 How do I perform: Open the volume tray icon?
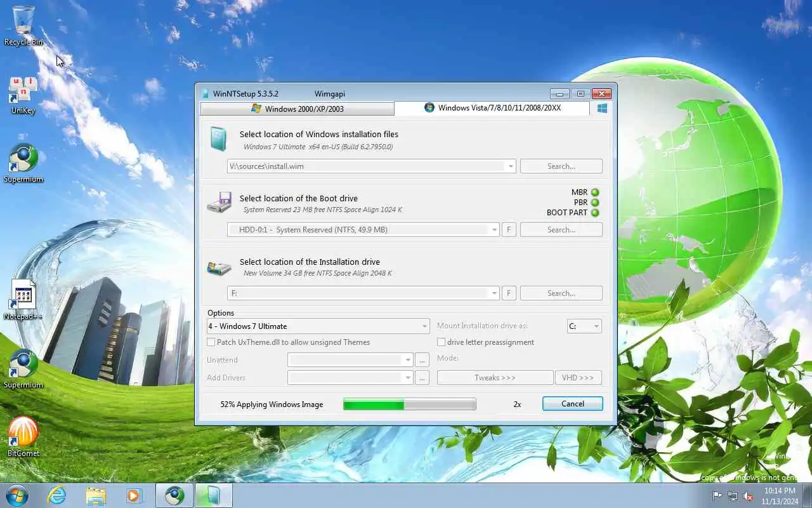coord(748,496)
